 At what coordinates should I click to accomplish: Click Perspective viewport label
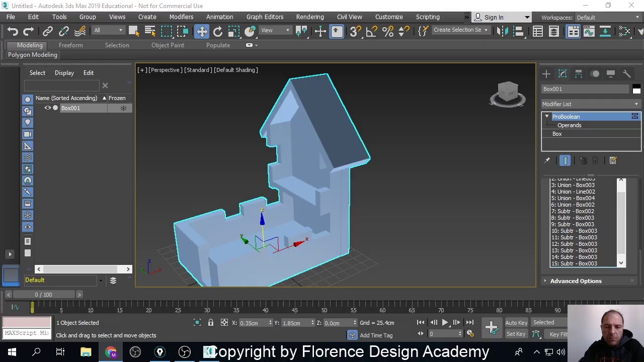click(165, 70)
